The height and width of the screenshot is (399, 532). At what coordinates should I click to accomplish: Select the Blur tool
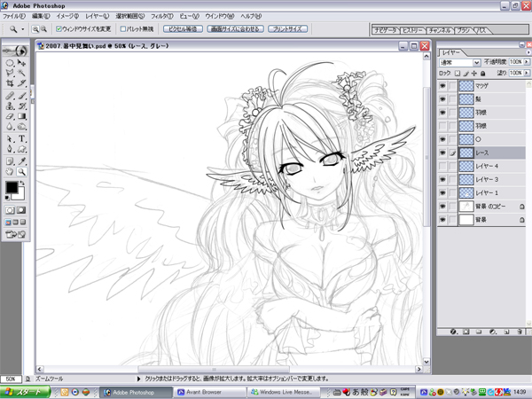pyautogui.click(x=10, y=127)
